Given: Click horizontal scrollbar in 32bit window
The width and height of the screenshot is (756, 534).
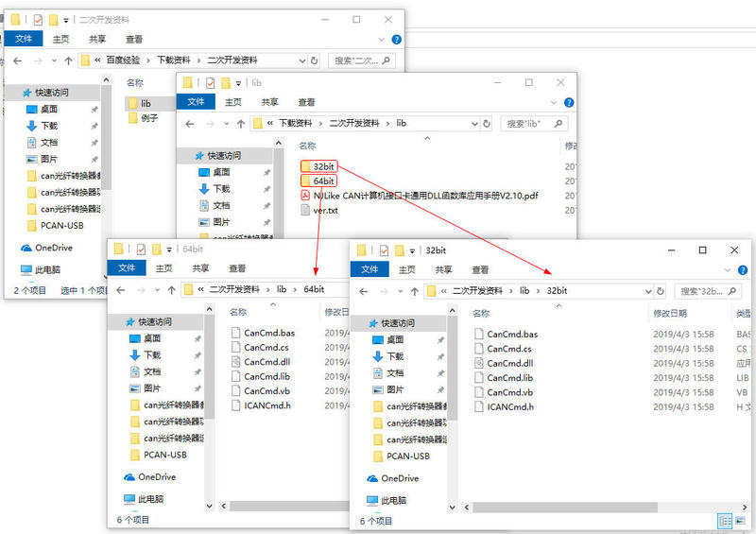Looking at the screenshot, I should click(x=564, y=508).
